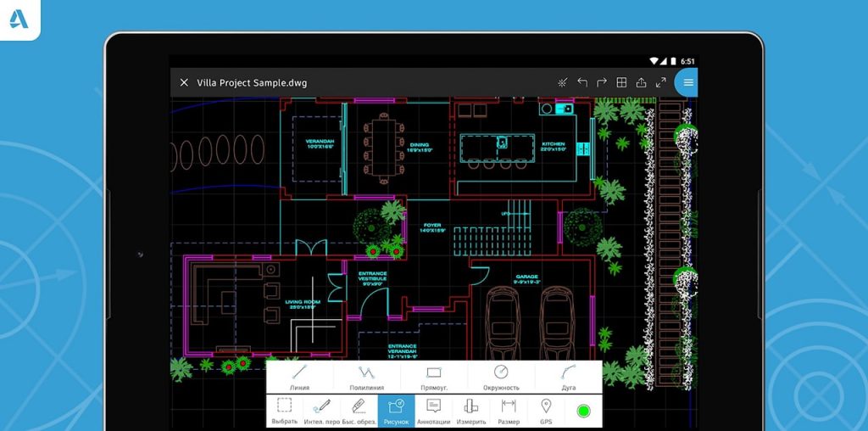Select the Полилиния polyline tool
868x431 pixels.
(x=366, y=378)
